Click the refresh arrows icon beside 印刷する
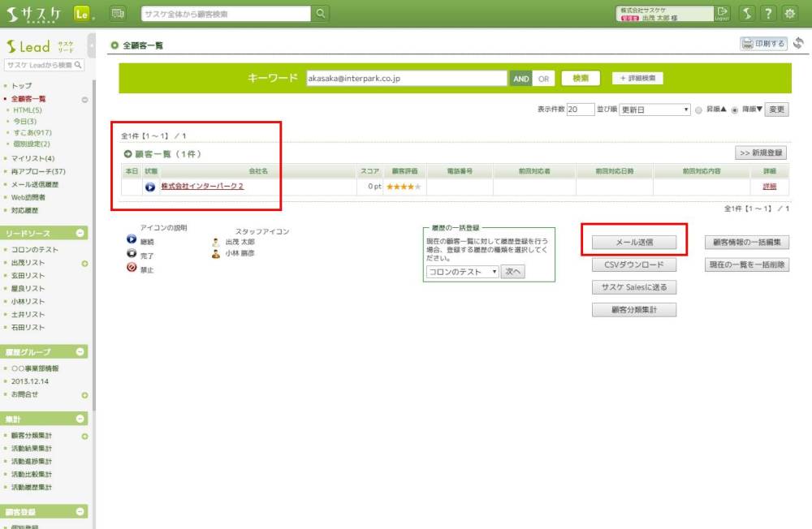This screenshot has height=529, width=812. (798, 44)
